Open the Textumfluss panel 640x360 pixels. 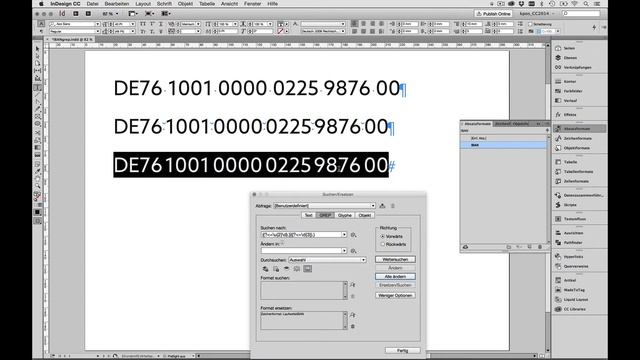click(x=574, y=219)
